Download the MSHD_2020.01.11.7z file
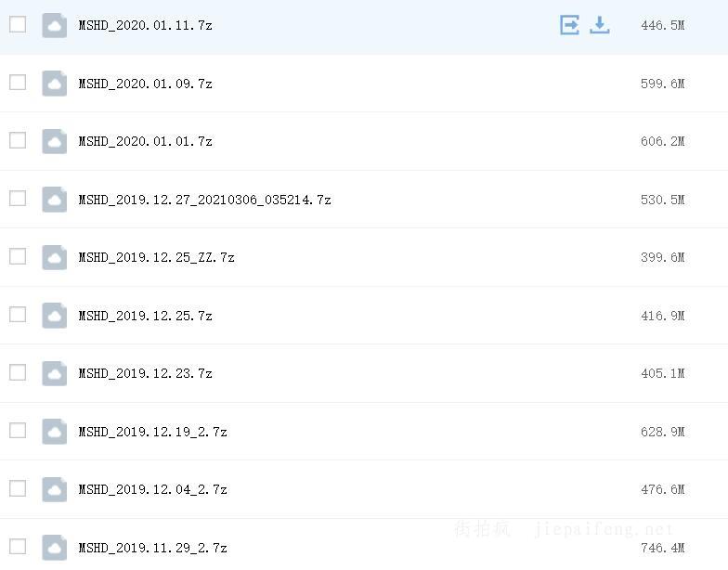This screenshot has height=570, width=728. click(600, 25)
